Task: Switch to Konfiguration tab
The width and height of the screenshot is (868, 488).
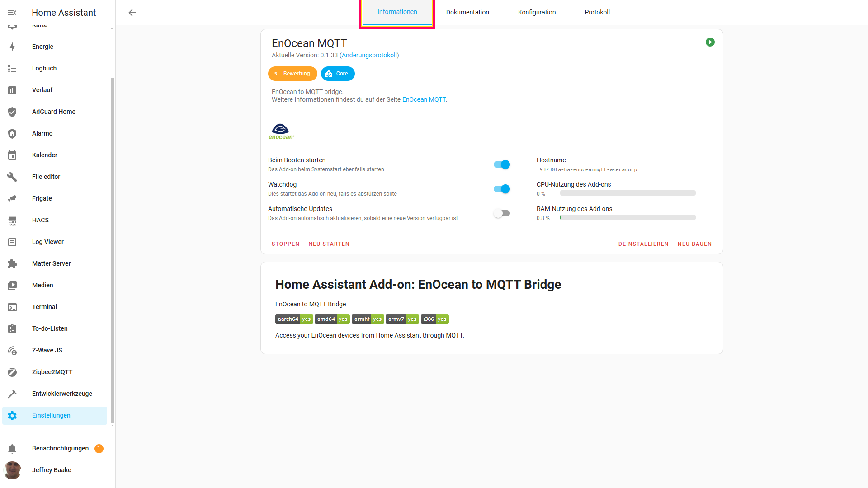Action: pos(537,12)
